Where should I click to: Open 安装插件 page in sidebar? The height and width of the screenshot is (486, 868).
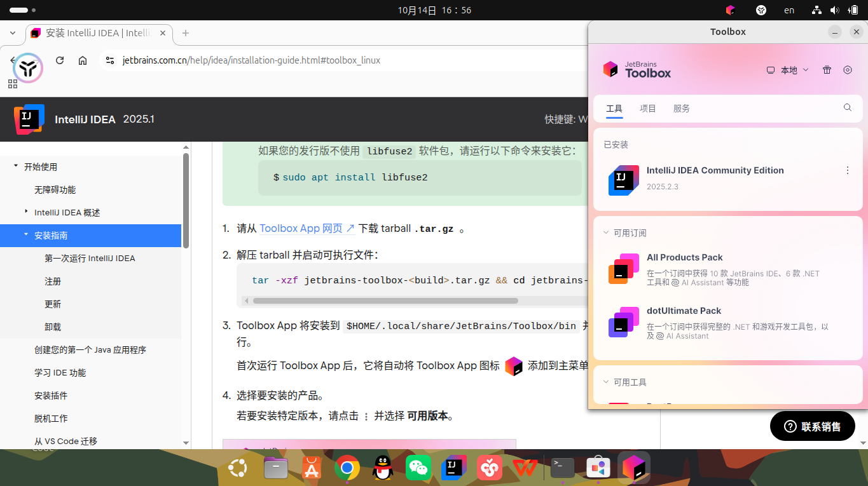tap(51, 396)
